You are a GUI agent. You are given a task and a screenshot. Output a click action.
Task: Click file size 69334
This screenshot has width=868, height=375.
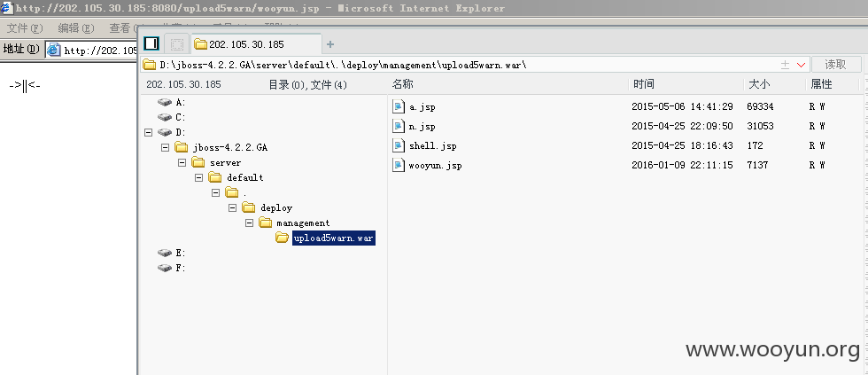click(760, 106)
